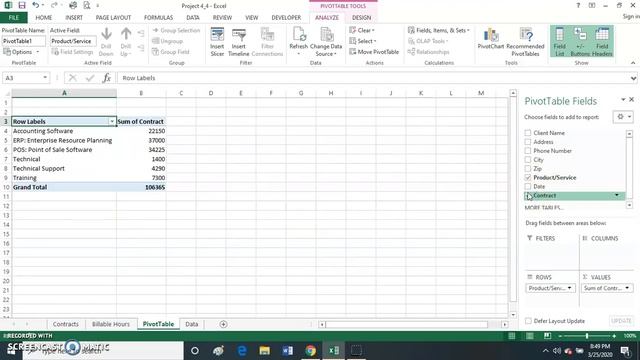The image size is (640, 360).
Task: Open Insert Slicer tool
Action: tap(217, 42)
